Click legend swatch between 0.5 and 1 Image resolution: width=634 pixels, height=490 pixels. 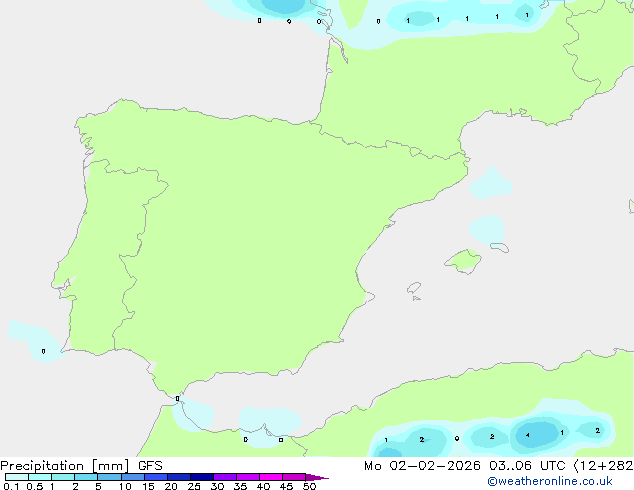coord(40,477)
